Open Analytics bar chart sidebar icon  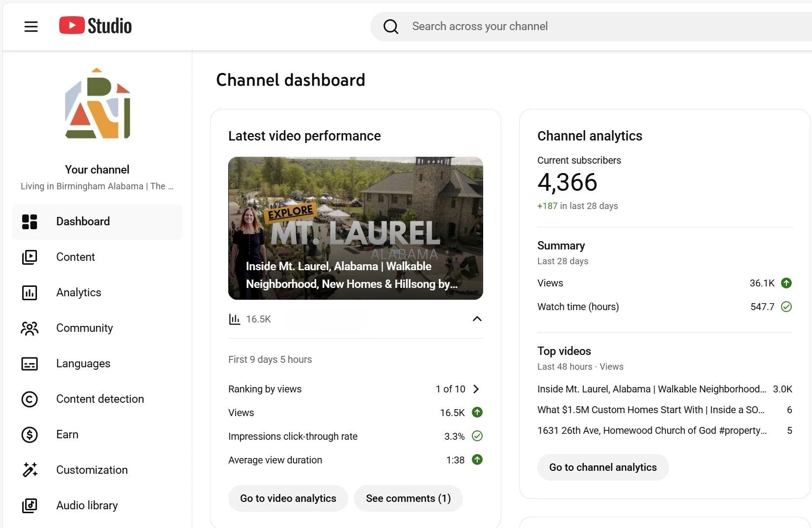[30, 292]
